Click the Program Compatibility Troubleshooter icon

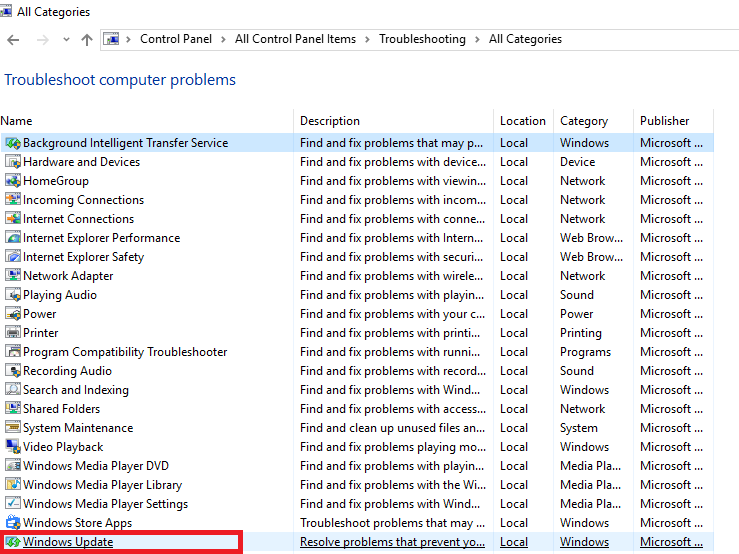click(13, 352)
